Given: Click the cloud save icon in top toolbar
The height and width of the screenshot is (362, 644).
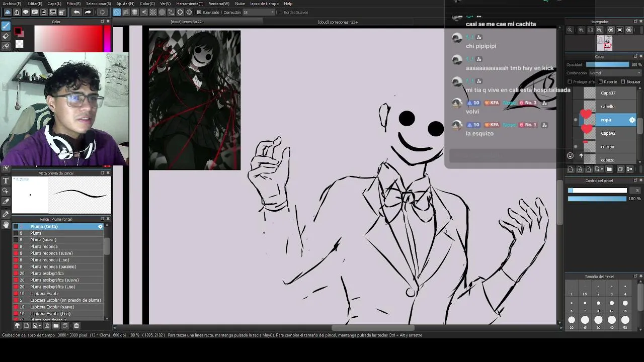Looking at the screenshot, I should (x=8, y=12).
